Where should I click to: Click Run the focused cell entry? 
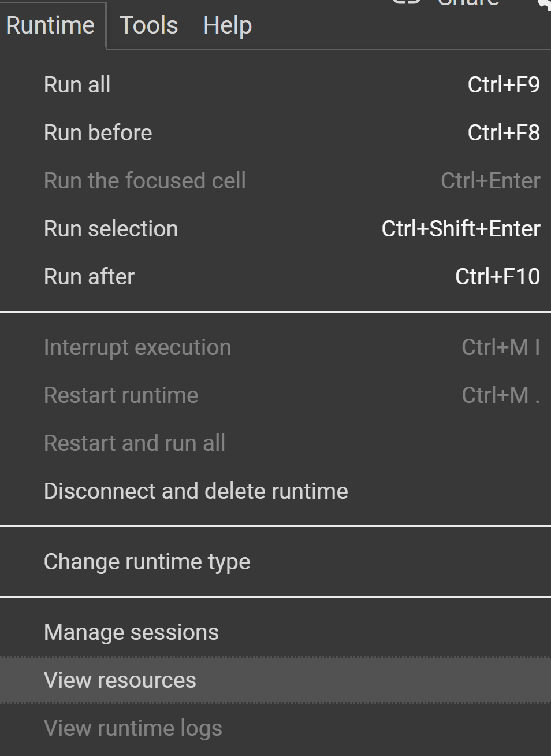[x=144, y=180]
